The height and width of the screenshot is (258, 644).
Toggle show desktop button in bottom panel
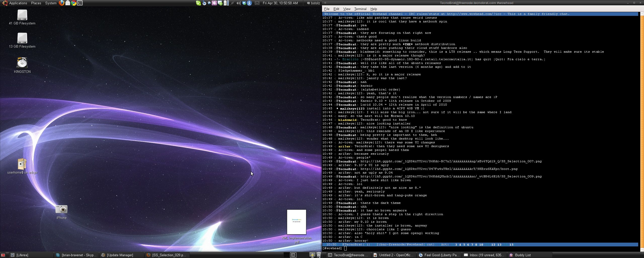3,255
